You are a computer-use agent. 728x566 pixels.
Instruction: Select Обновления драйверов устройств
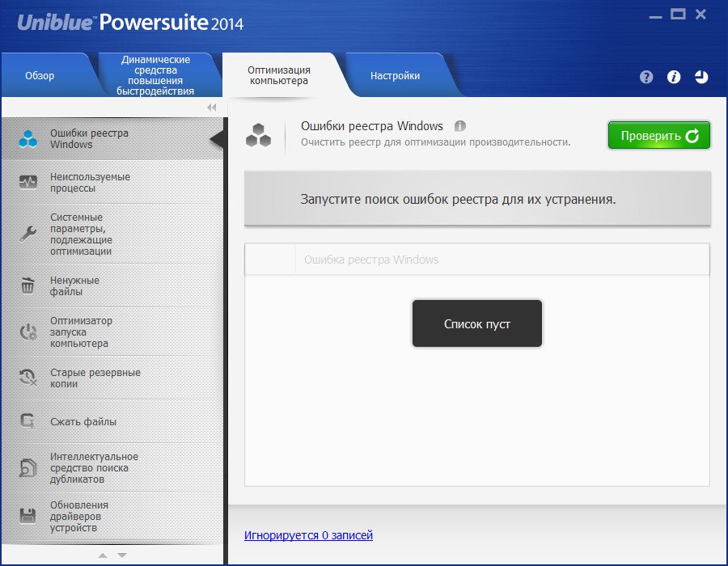pos(112,516)
